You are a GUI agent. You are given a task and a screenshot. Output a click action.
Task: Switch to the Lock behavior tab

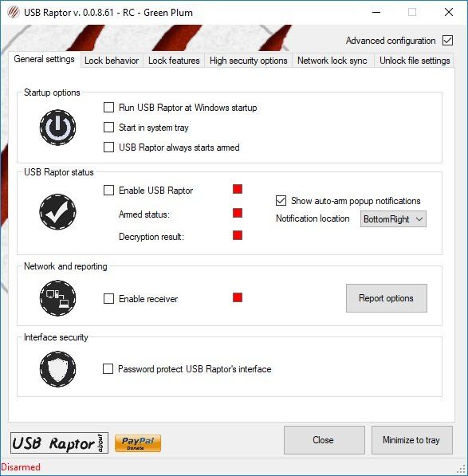112,61
